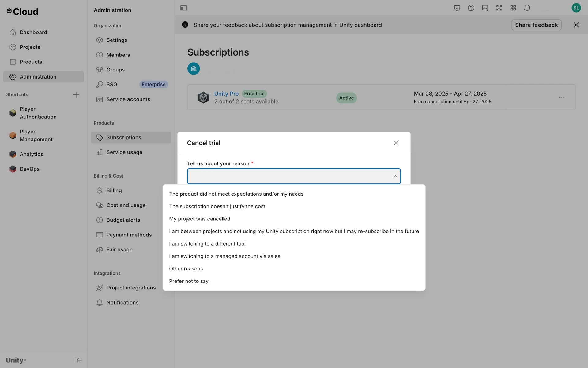Toggle the panel layout icon in top bar
Screen dimensions: 588x368
click(x=183, y=8)
